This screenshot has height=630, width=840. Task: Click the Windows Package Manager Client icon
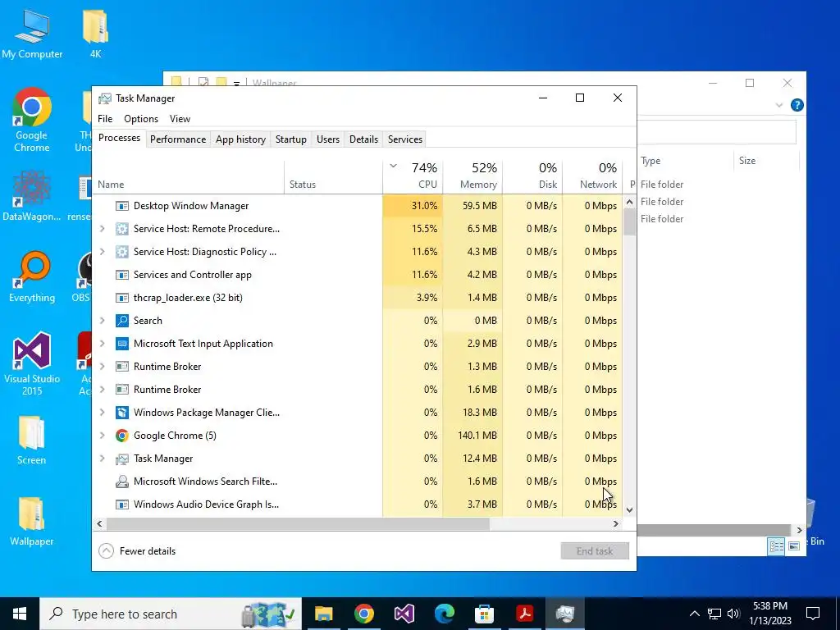(x=122, y=413)
